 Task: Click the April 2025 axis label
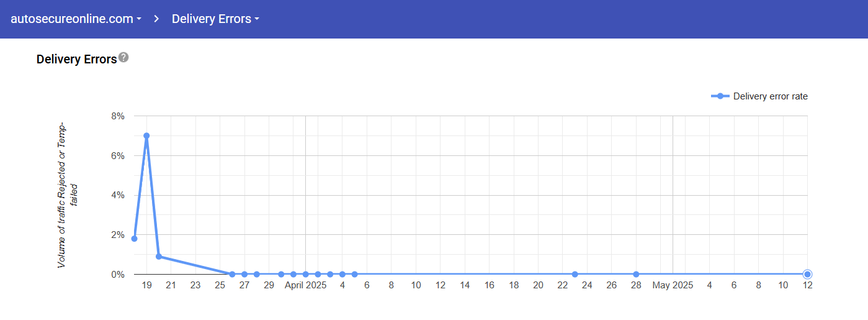[305, 285]
